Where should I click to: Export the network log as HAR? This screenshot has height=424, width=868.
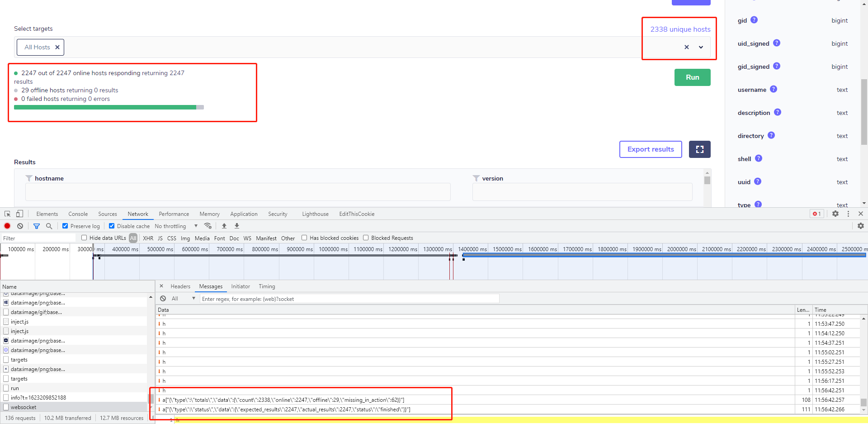[236, 226]
